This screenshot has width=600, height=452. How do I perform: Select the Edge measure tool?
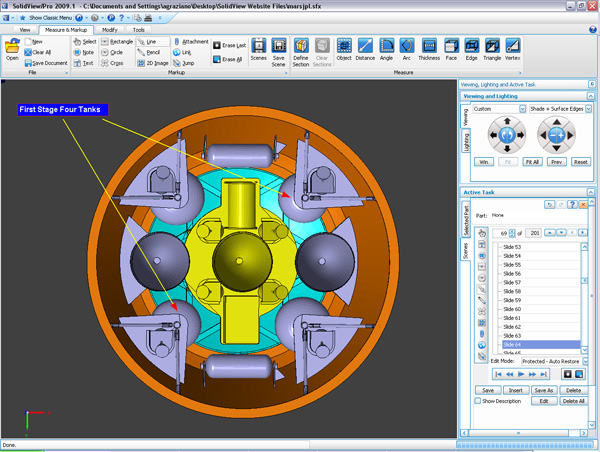pyautogui.click(x=471, y=49)
